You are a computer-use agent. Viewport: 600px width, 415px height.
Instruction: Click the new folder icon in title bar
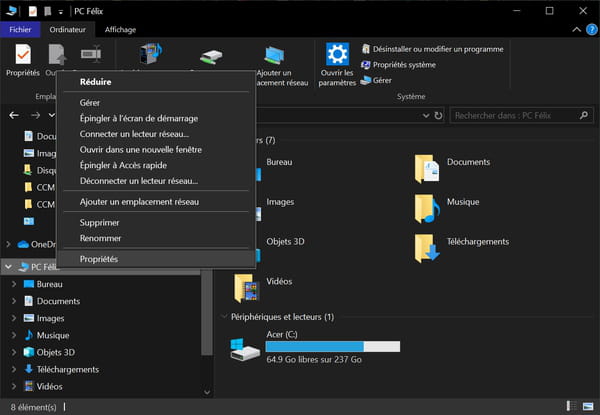[48, 11]
